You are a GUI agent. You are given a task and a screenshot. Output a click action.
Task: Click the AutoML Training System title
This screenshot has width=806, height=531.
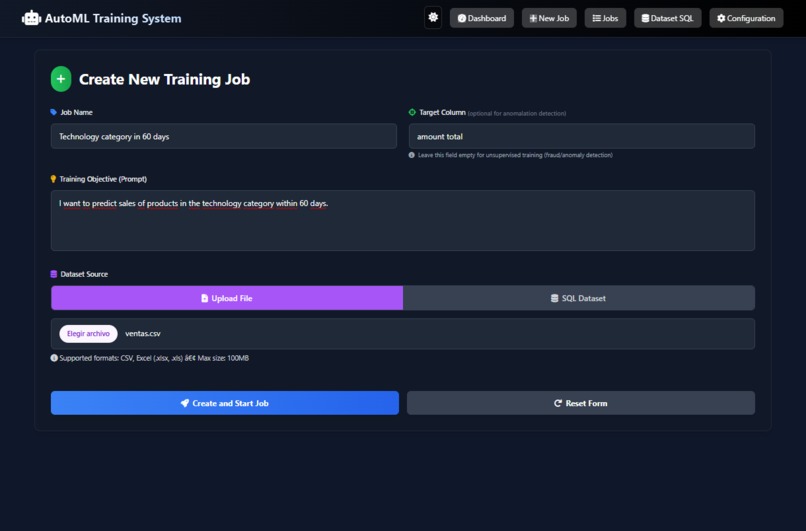pos(113,19)
